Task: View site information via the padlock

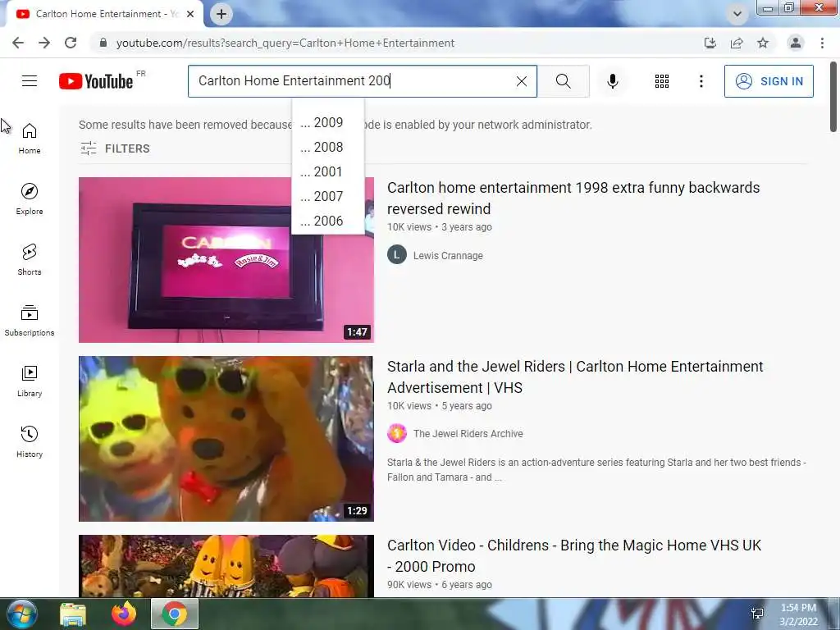Action: point(103,43)
